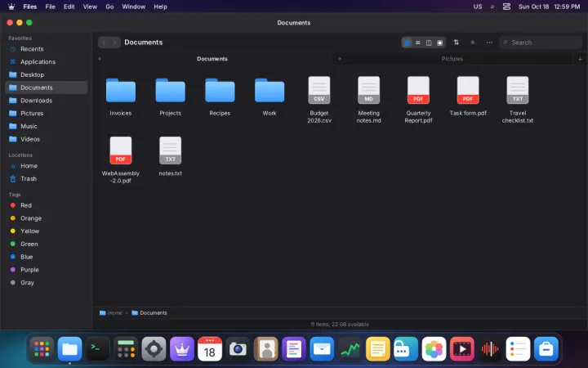Open the tag filter button in toolbar
588x368 pixels.
473,43
